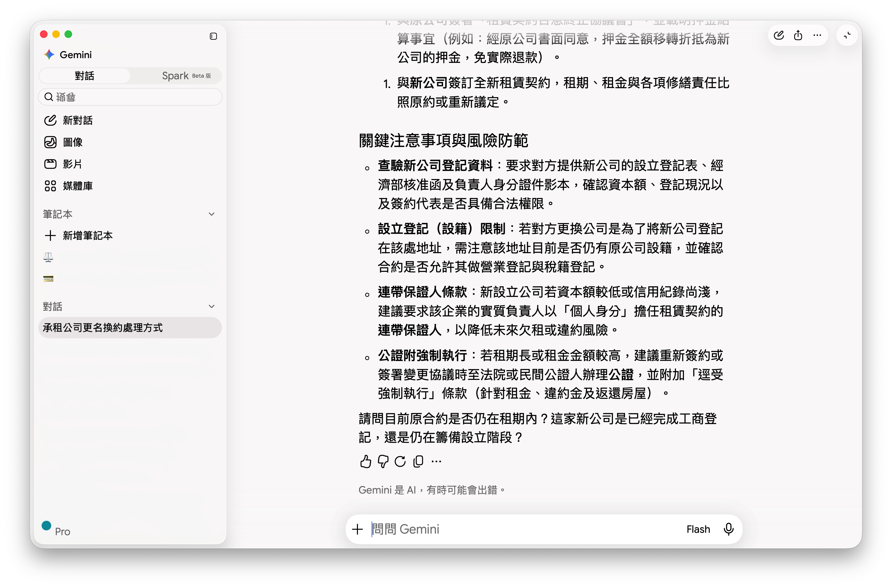Collapse the 對話 section chevron
This screenshot has height=588, width=892.
tap(212, 306)
